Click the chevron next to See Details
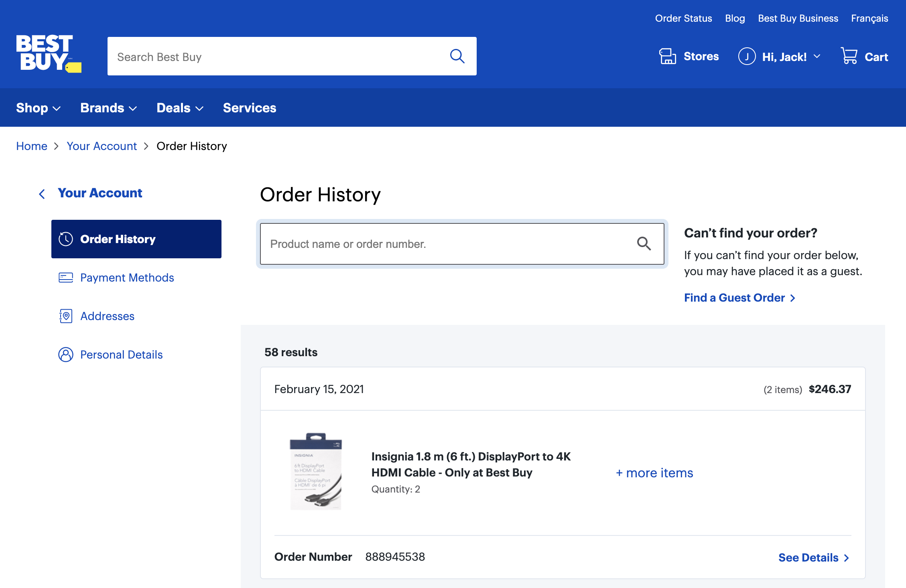Image resolution: width=906 pixels, height=588 pixels. click(x=846, y=558)
